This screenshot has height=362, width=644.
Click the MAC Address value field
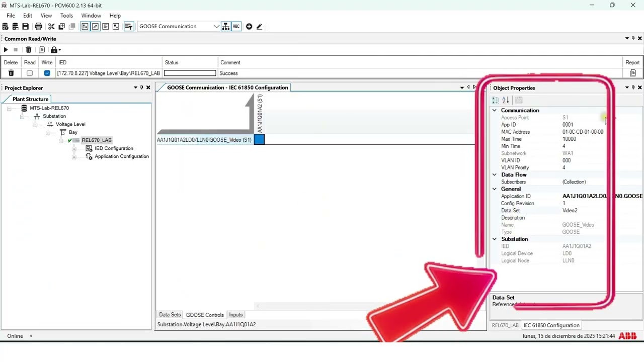pyautogui.click(x=583, y=132)
